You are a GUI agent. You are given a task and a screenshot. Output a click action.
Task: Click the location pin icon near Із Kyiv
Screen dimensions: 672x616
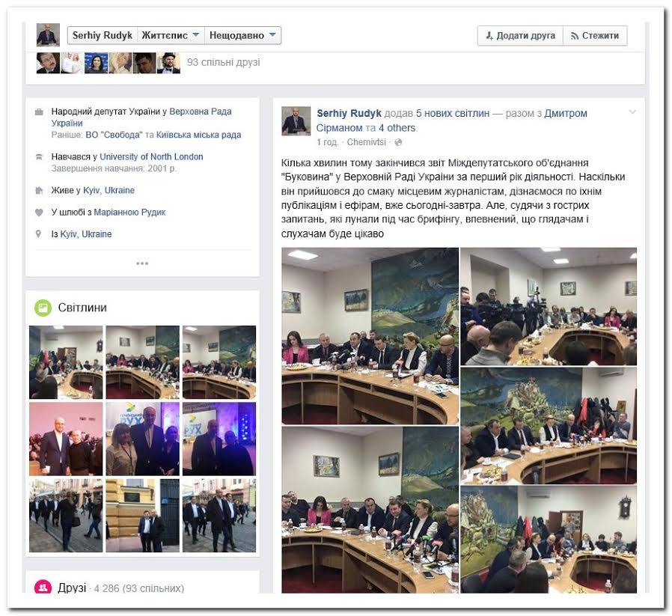pos(39,234)
